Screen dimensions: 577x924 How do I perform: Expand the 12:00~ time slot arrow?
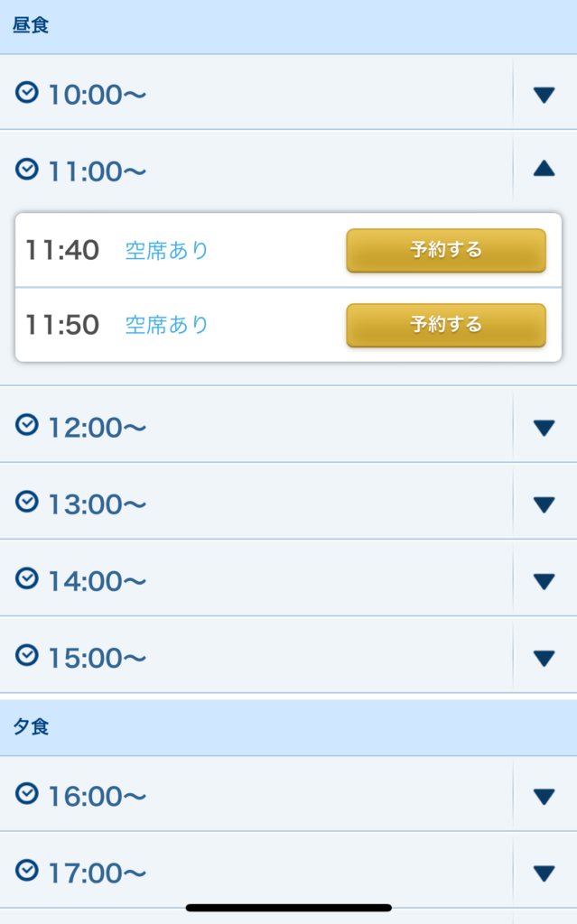(544, 427)
